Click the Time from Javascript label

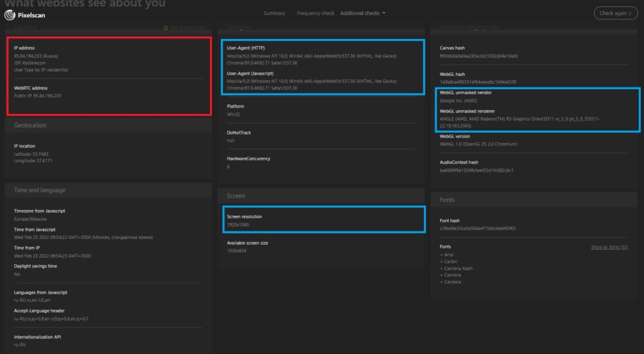(35, 230)
